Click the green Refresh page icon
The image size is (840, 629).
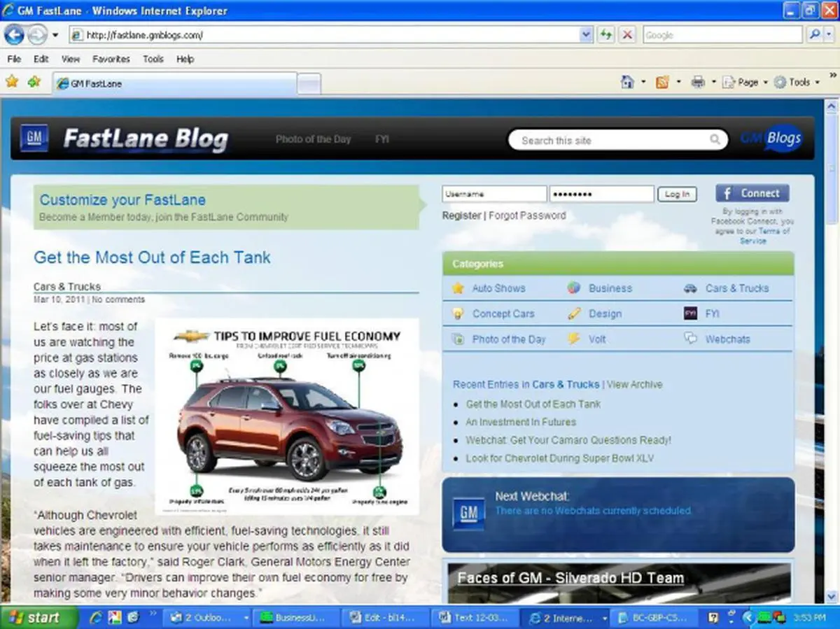point(605,34)
